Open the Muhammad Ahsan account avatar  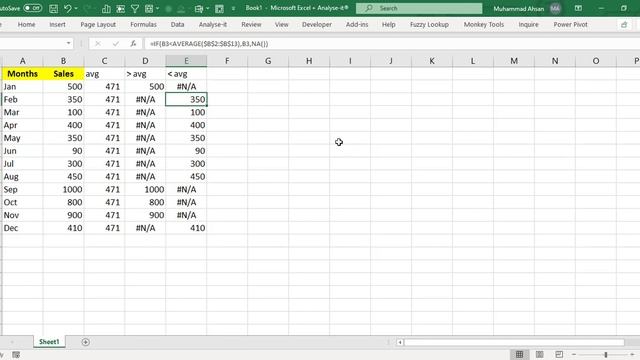coord(555,9)
